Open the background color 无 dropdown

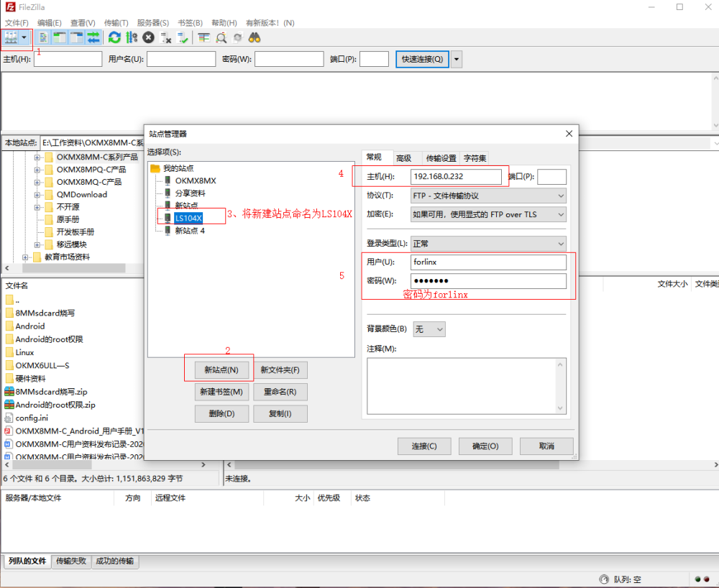pyautogui.click(x=429, y=329)
